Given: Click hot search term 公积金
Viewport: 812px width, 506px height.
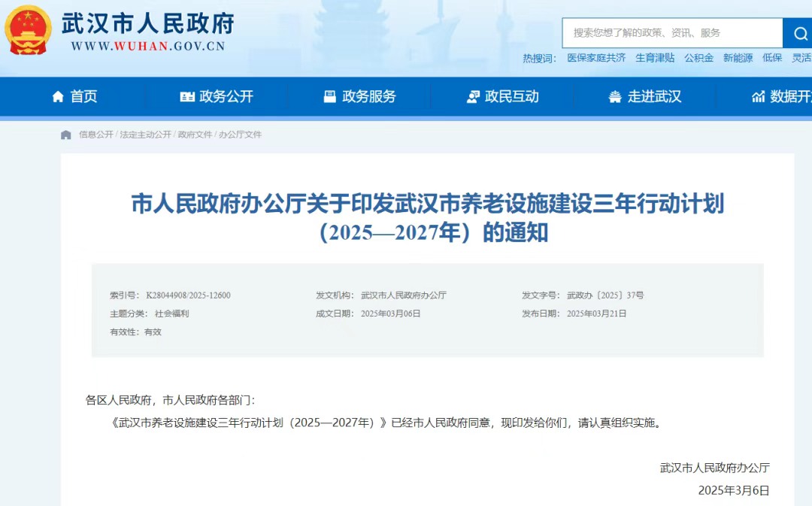Looking at the screenshot, I should point(698,58).
